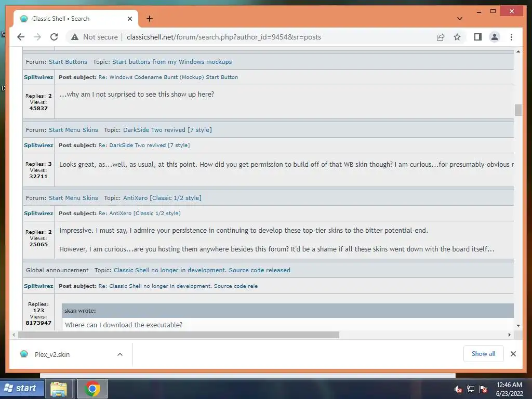532x399 pixels.
Task: Click the taskbar clock 12:46 AM
Action: (x=509, y=385)
